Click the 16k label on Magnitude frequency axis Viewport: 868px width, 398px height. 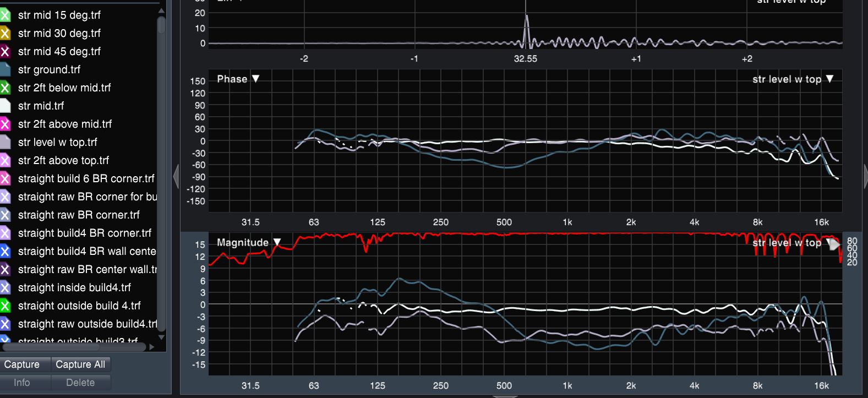[x=821, y=386]
